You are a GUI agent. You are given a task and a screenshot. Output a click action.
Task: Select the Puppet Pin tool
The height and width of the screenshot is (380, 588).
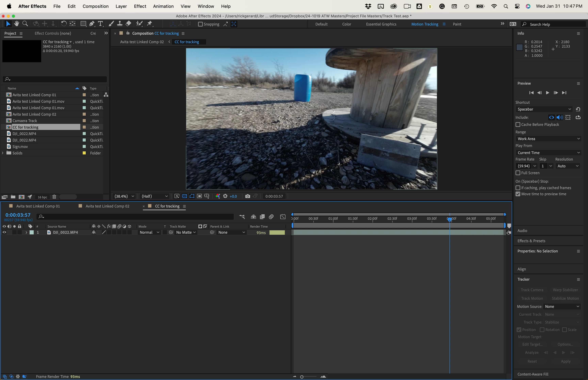pos(150,24)
